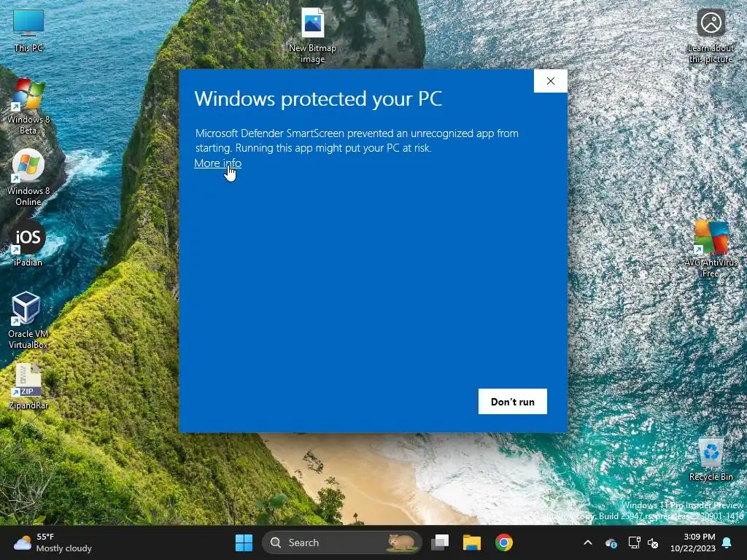Screen dimensions: 747x560
Task: Select the ZipandRar desktop shortcut
Action: 28,386
